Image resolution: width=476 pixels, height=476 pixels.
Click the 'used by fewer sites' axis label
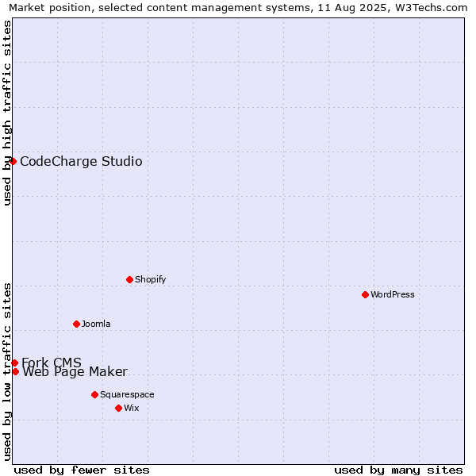click(x=82, y=470)
